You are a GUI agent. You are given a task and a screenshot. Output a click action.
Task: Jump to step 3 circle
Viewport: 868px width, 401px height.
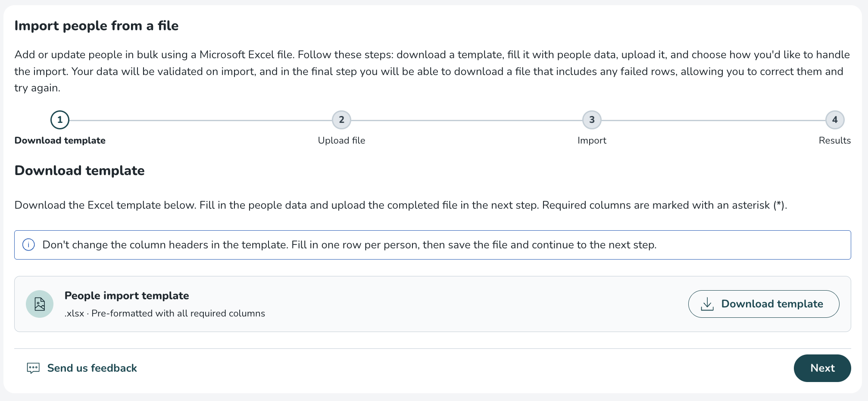592,120
